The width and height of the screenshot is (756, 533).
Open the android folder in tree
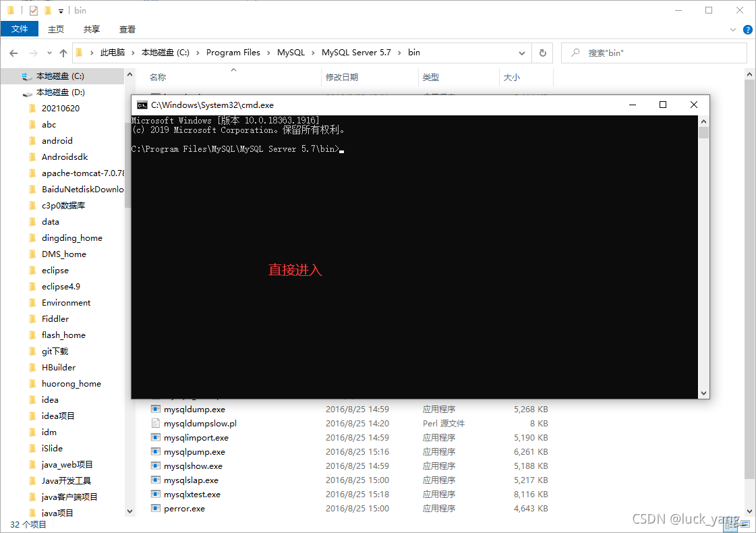click(57, 141)
